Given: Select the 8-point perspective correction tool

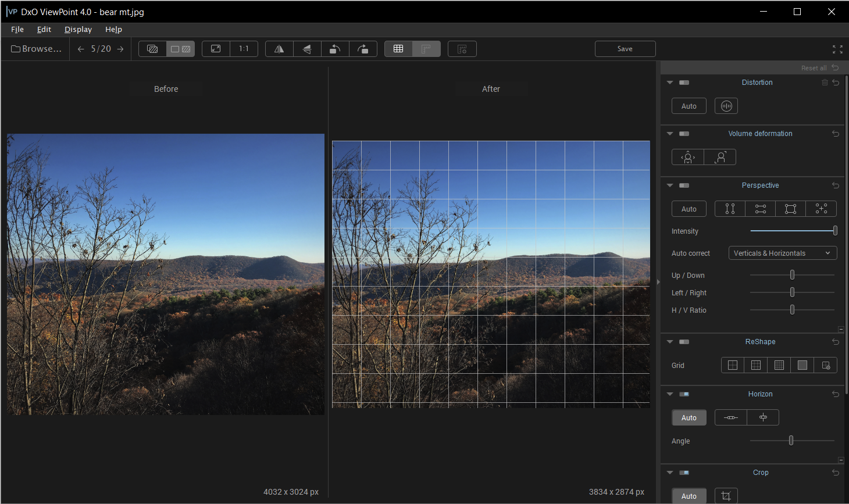Looking at the screenshot, I should (x=821, y=208).
